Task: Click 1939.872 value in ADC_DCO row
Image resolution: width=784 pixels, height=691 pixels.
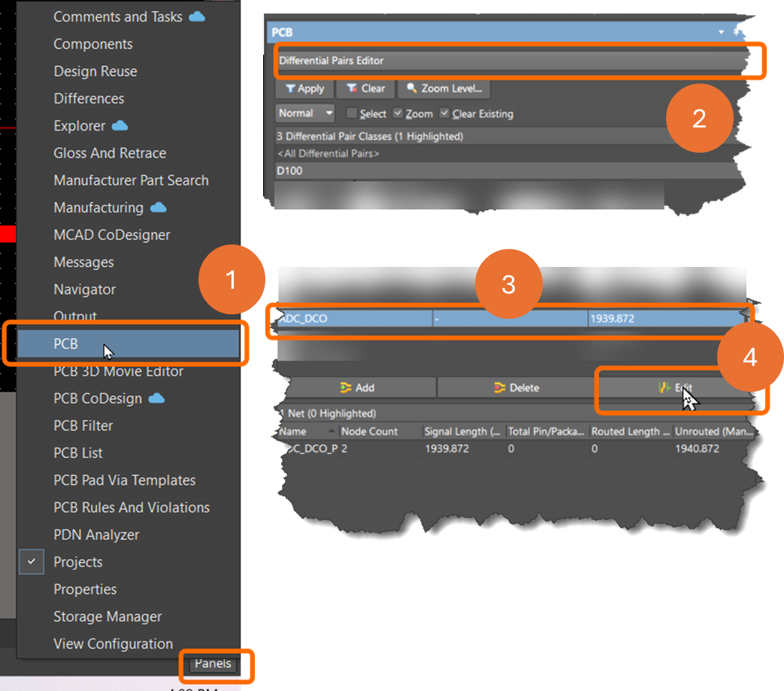Action: (612, 319)
